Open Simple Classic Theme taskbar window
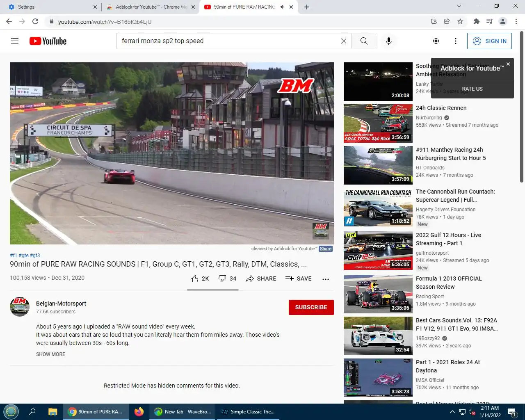Screen dimensions: 525x420 (248, 412)
